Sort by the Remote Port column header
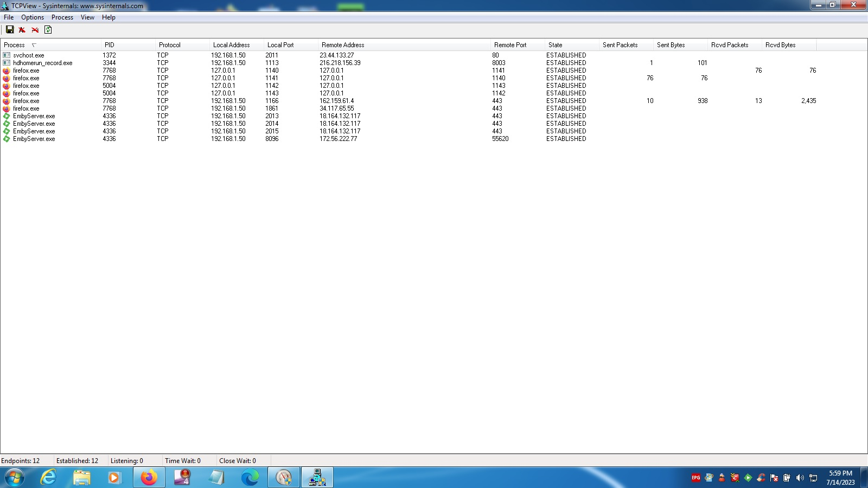This screenshot has height=488, width=868. tap(518, 45)
